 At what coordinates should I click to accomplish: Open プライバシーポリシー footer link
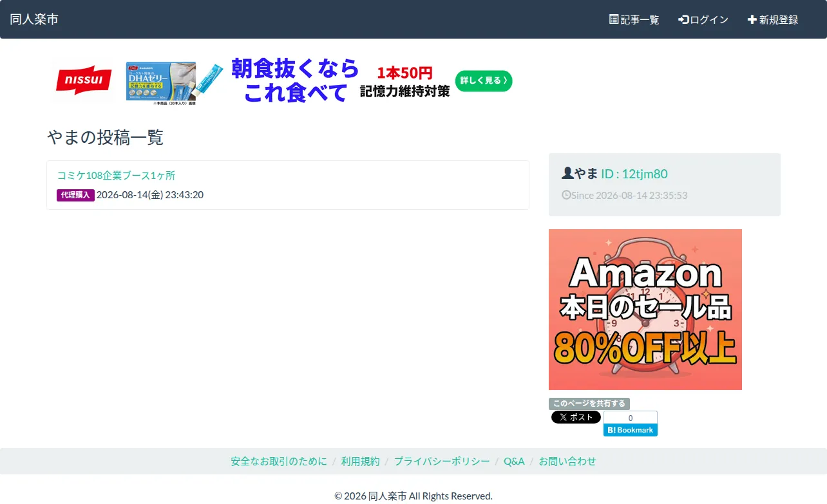point(442,461)
